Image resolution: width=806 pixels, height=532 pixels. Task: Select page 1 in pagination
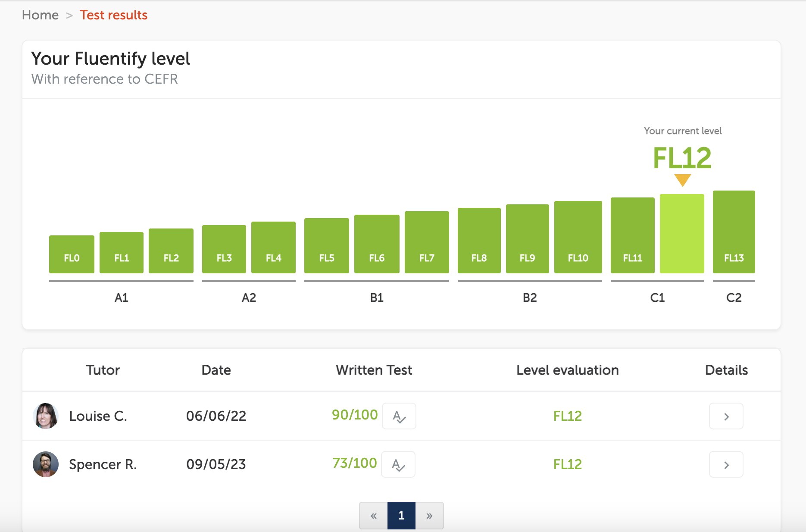[x=401, y=515]
